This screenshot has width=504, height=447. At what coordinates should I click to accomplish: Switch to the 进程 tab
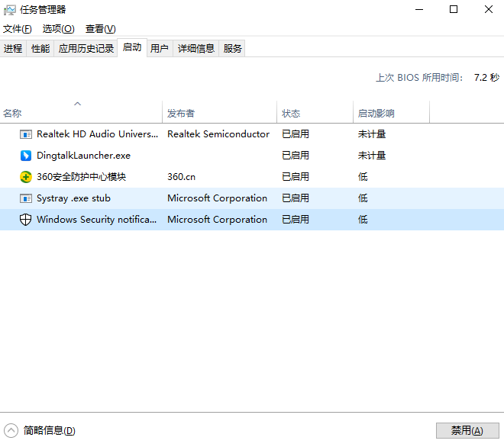(x=13, y=49)
